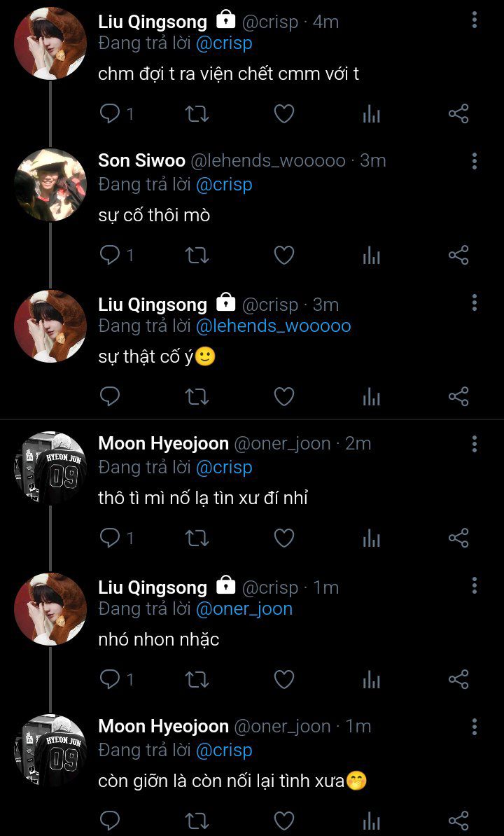Screen dimensions: 504x836
Task: Like Son Siwoo's "sự cố thôi mò" reply
Action: [283, 256]
